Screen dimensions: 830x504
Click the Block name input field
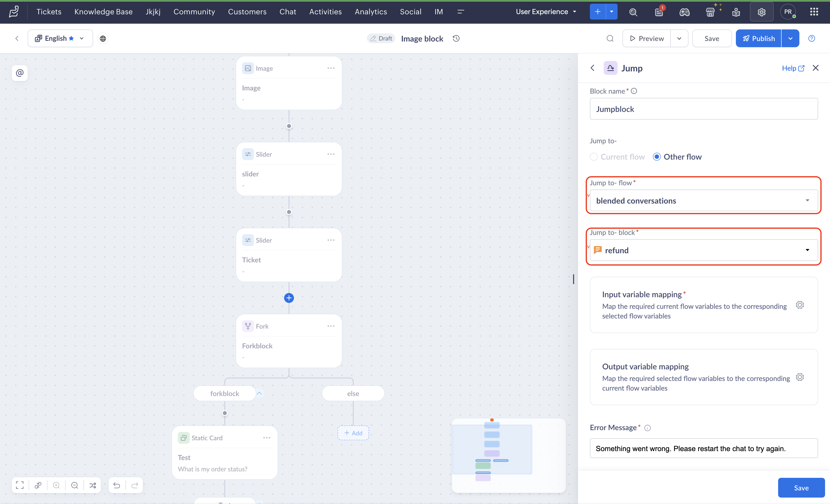pyautogui.click(x=704, y=109)
